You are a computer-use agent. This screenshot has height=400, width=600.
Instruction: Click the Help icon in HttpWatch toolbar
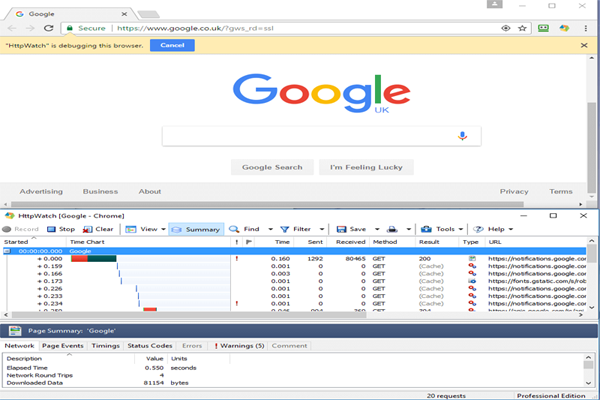(x=479, y=229)
